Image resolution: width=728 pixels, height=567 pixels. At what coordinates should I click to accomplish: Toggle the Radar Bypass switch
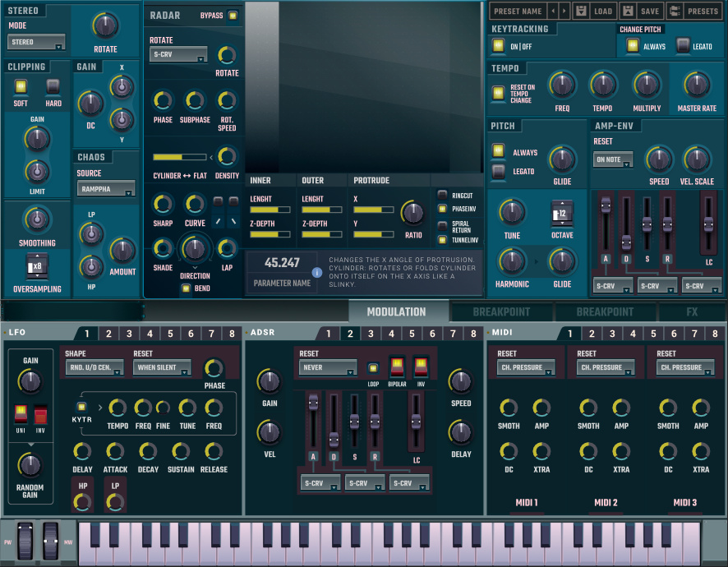click(233, 16)
